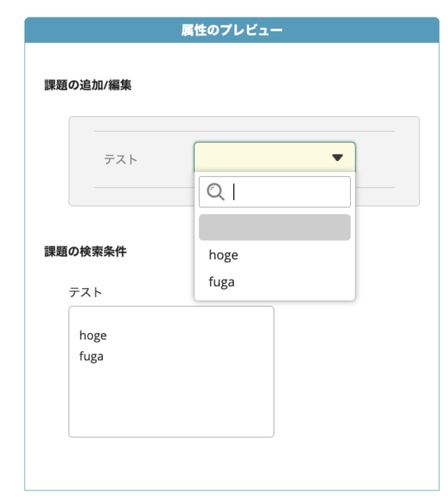This screenshot has width=448, height=503.
Task: Choose fuga from the open dropdown list
Action: (222, 283)
